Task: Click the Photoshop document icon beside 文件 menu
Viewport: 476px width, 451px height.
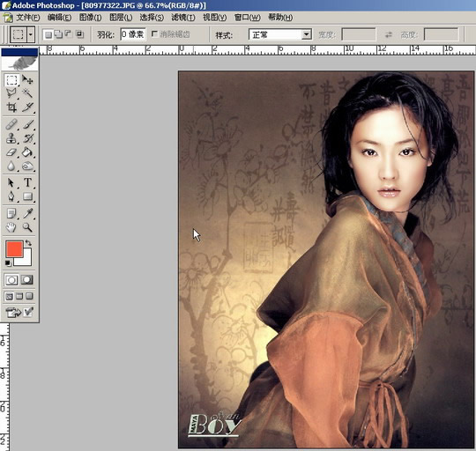Action: coord(8,18)
